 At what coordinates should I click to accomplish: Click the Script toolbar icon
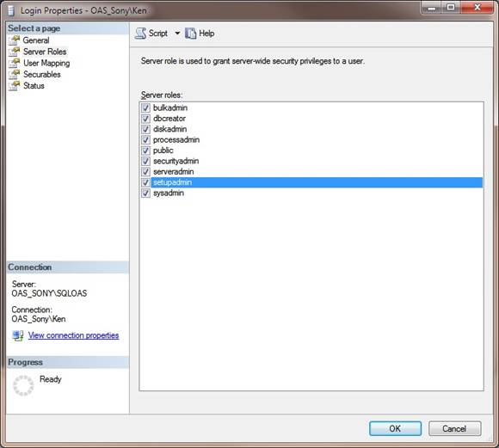(140, 33)
